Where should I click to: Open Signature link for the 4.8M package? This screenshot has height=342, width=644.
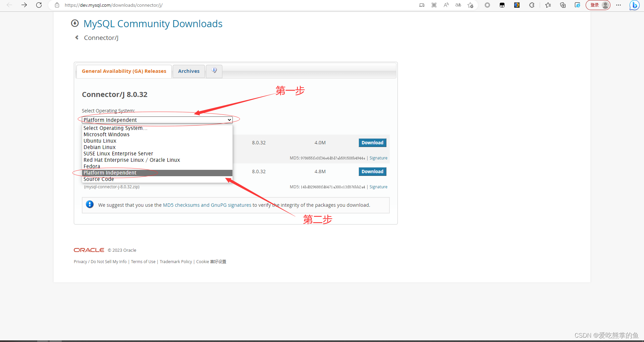pyautogui.click(x=378, y=187)
